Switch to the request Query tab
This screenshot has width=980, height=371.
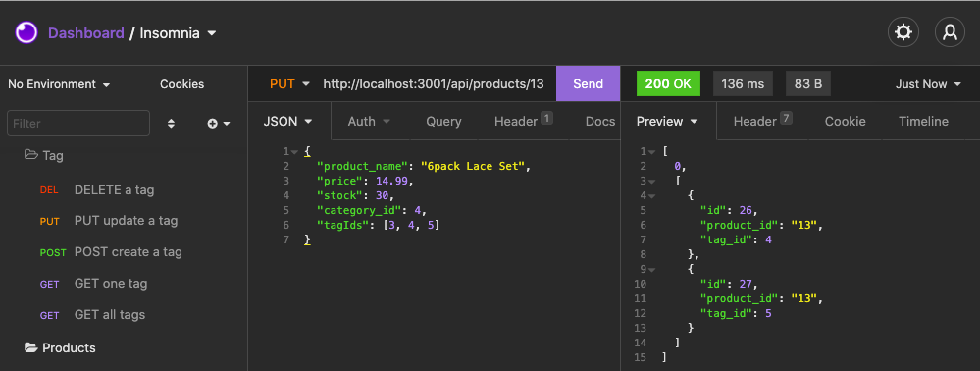(443, 122)
